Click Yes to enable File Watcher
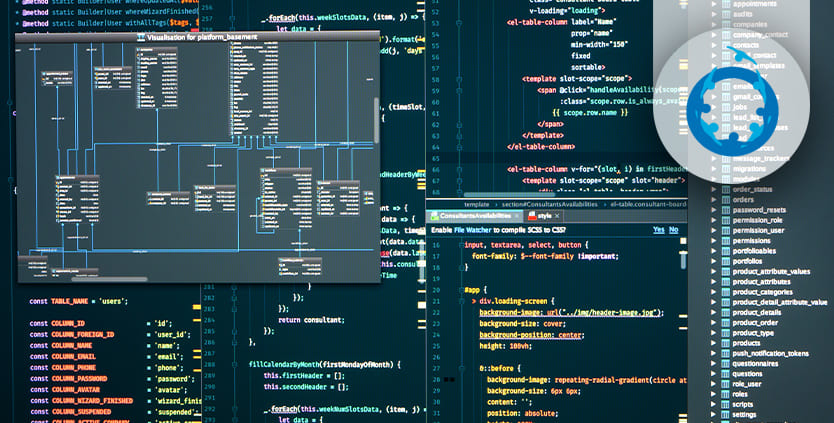The image size is (834, 423). coord(658,229)
